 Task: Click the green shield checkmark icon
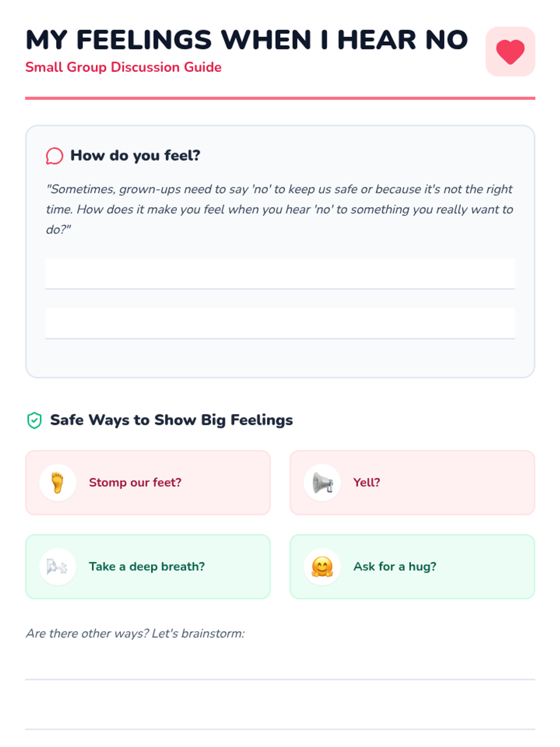pos(35,420)
